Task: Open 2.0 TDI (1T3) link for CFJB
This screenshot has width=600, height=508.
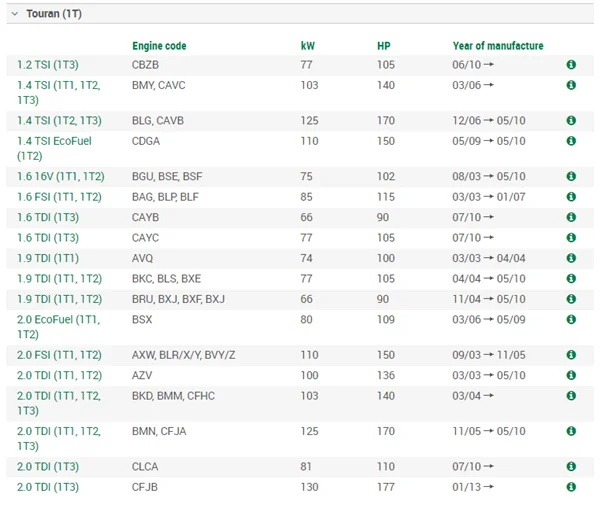Action: pyautogui.click(x=48, y=487)
